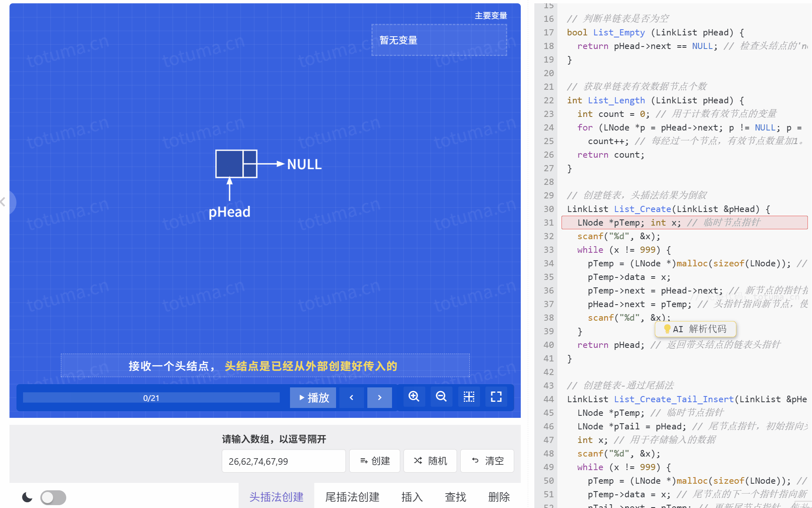The image size is (812, 508).
Task: Click code line 'int List_Length (LinkList pHead) {'
Action: [656, 100]
